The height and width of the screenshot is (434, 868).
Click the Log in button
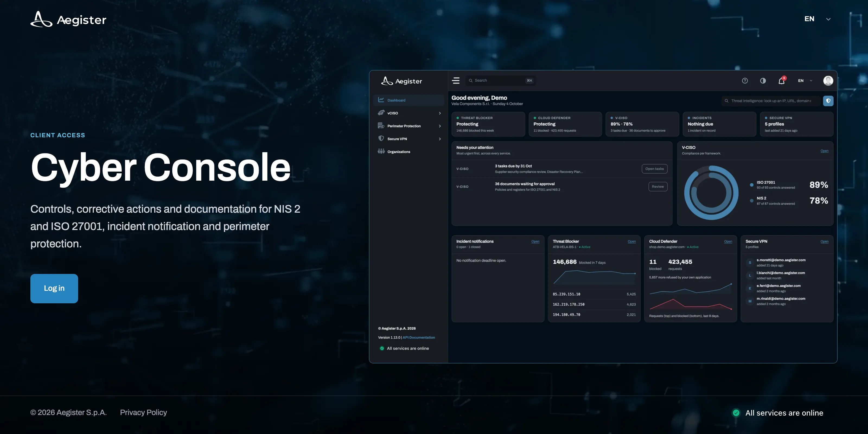pos(54,288)
